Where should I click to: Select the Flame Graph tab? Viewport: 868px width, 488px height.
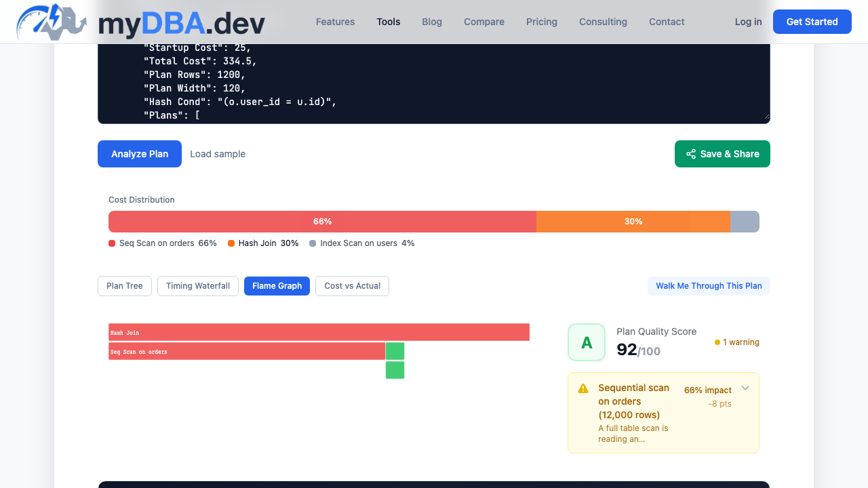[277, 286]
